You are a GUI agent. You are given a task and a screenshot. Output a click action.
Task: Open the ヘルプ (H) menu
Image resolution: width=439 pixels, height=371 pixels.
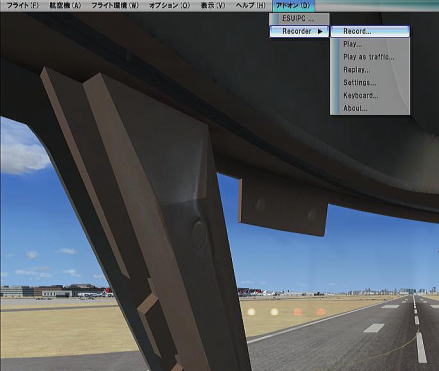click(x=251, y=6)
